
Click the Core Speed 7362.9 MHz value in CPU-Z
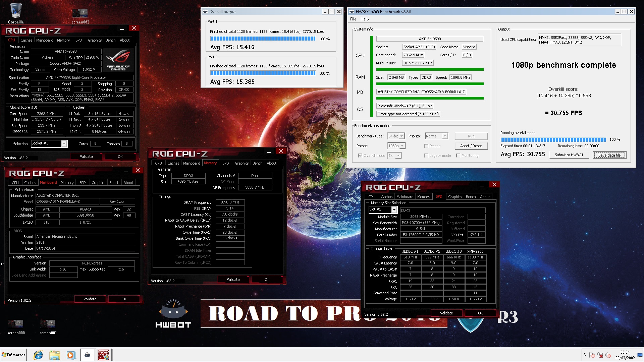coord(47,114)
